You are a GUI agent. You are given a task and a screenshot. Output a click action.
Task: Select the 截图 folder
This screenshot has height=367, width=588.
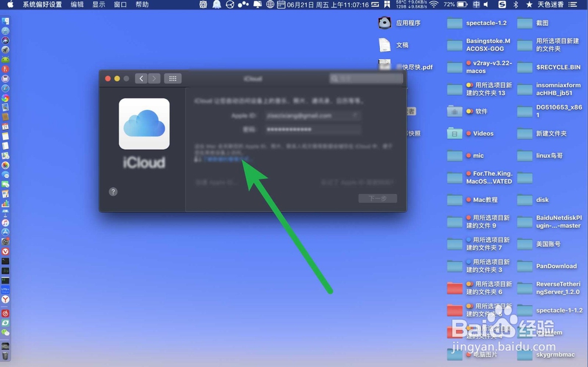click(533, 23)
